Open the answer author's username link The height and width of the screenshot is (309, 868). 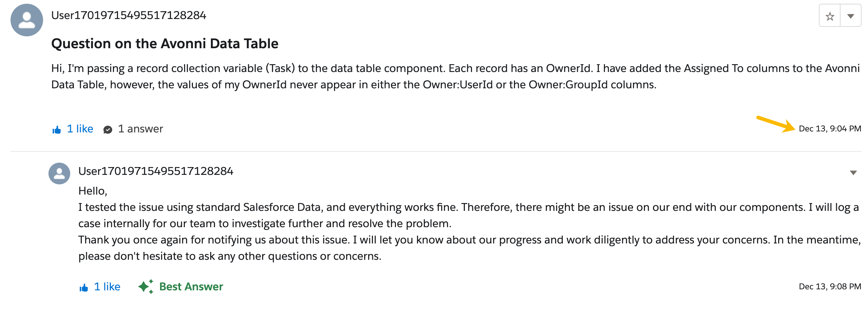156,171
